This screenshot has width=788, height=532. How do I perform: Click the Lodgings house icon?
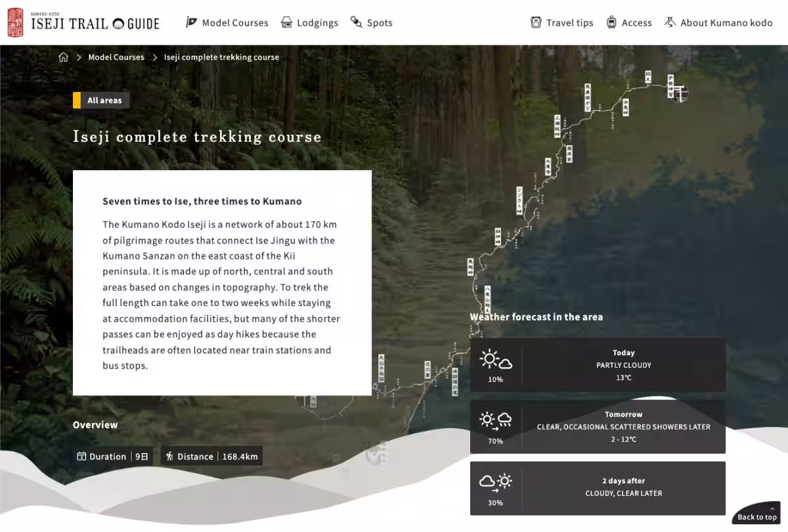click(286, 22)
